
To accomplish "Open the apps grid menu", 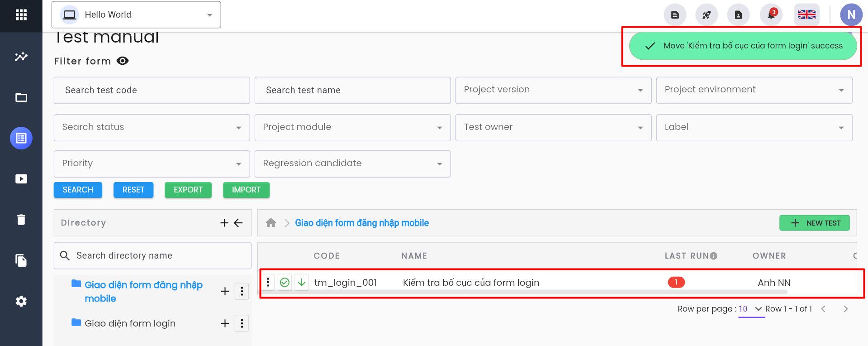I will [21, 14].
